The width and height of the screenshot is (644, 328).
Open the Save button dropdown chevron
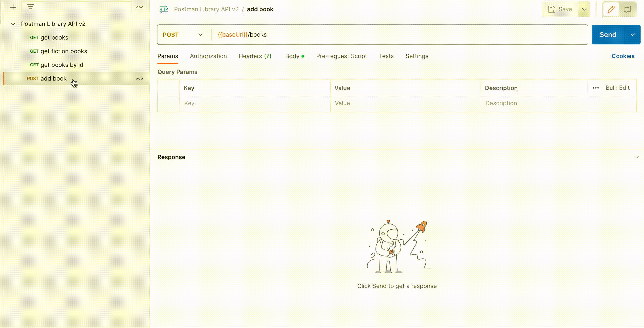(585, 9)
